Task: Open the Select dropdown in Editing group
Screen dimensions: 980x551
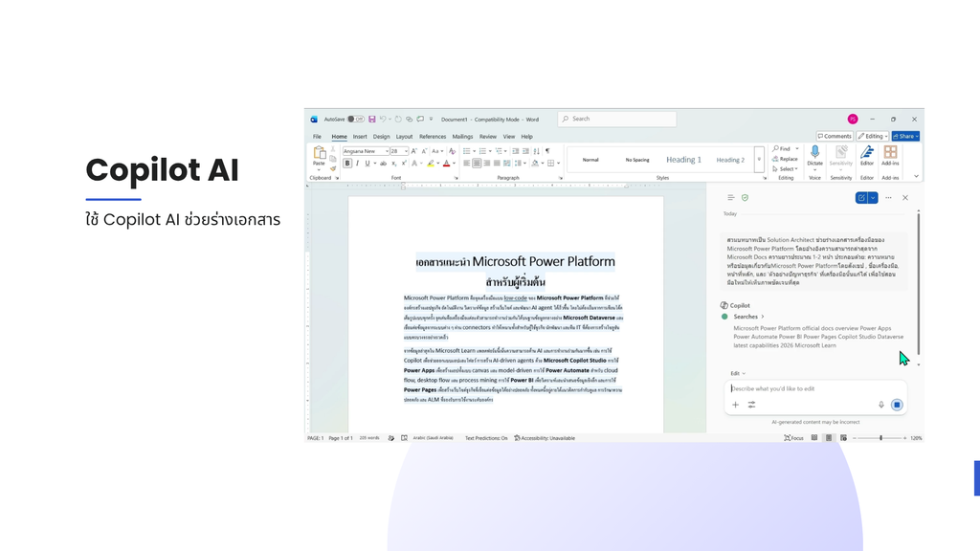Action: tap(785, 168)
